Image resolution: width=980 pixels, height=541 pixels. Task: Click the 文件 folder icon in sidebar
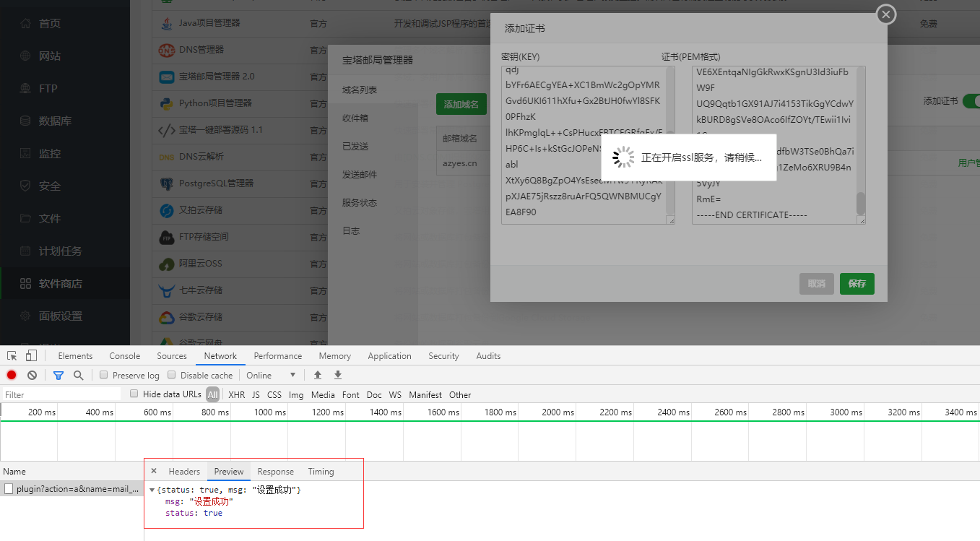coord(25,218)
